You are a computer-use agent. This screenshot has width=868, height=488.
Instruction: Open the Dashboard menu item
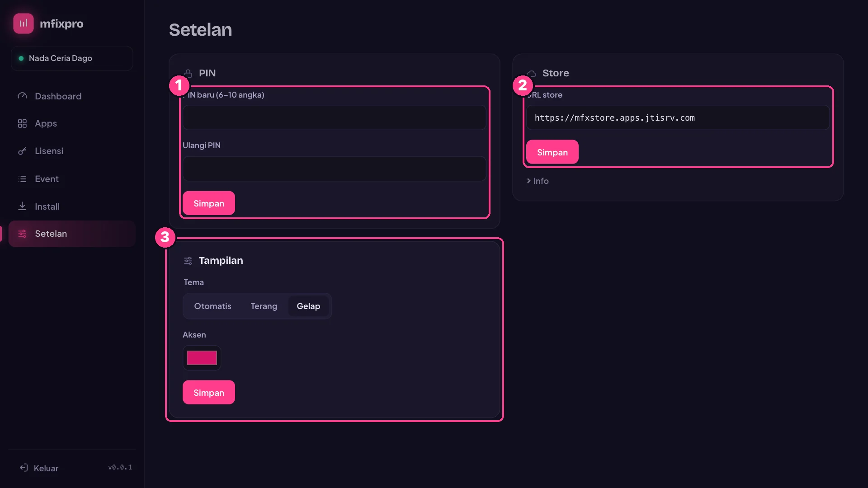coord(72,96)
